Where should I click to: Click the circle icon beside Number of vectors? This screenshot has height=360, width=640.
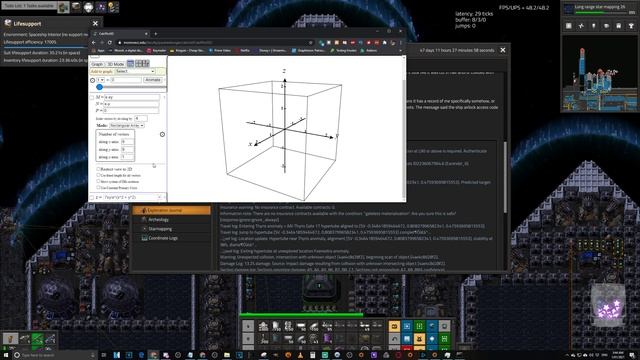(x=162, y=134)
